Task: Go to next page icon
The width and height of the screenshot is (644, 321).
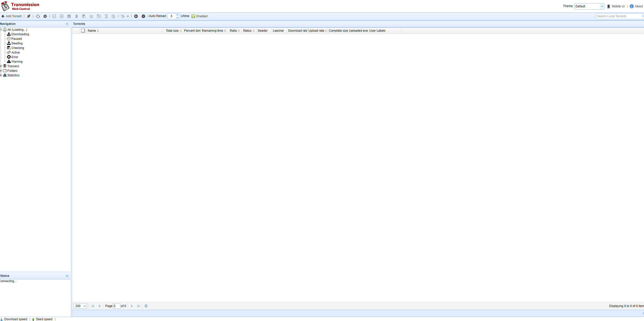Action: coord(132,306)
